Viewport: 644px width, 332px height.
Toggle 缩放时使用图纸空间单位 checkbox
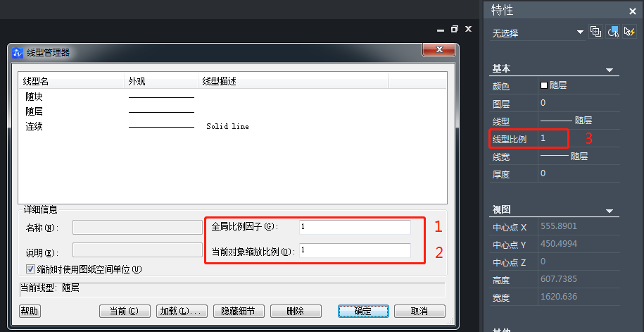(x=30, y=269)
